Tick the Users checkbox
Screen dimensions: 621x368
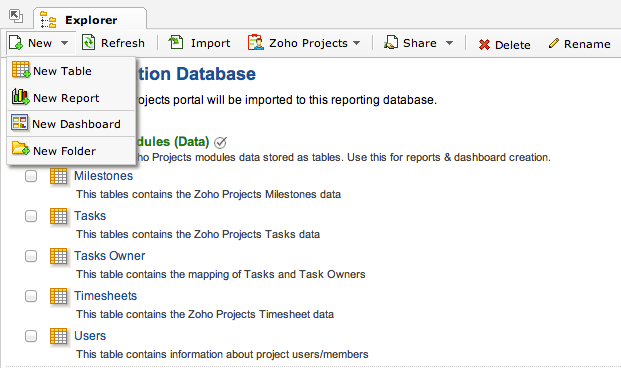[31, 336]
